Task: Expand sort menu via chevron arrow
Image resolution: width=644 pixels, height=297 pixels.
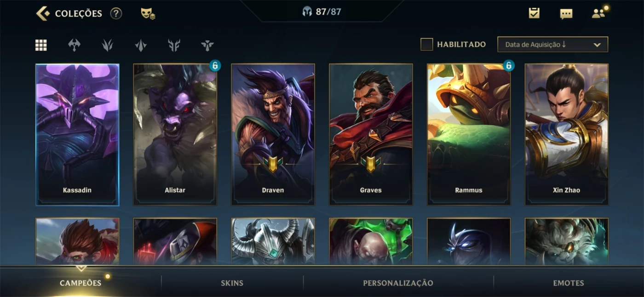Action: coord(597,45)
